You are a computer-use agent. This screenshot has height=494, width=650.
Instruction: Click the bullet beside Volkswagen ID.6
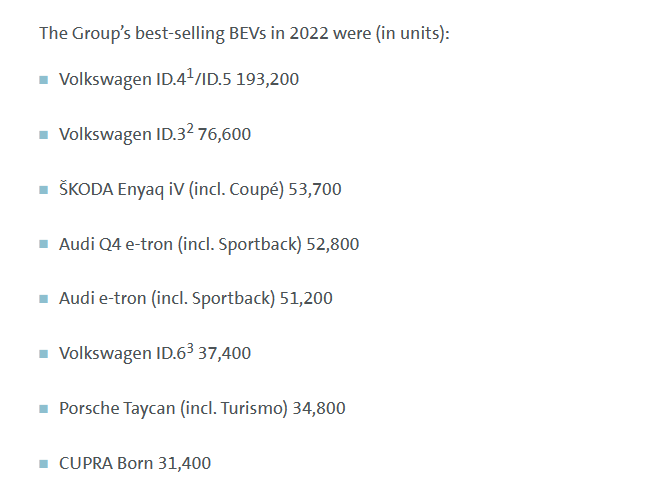tap(43, 354)
